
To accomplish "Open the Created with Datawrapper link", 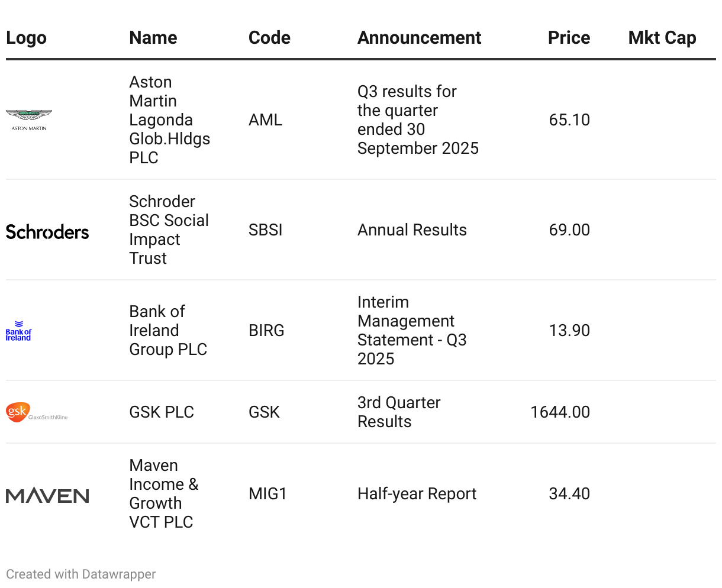I will coord(81,574).
